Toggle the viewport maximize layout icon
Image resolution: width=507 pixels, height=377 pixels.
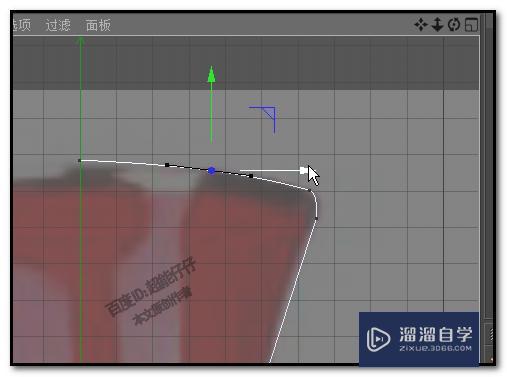pos(471,25)
